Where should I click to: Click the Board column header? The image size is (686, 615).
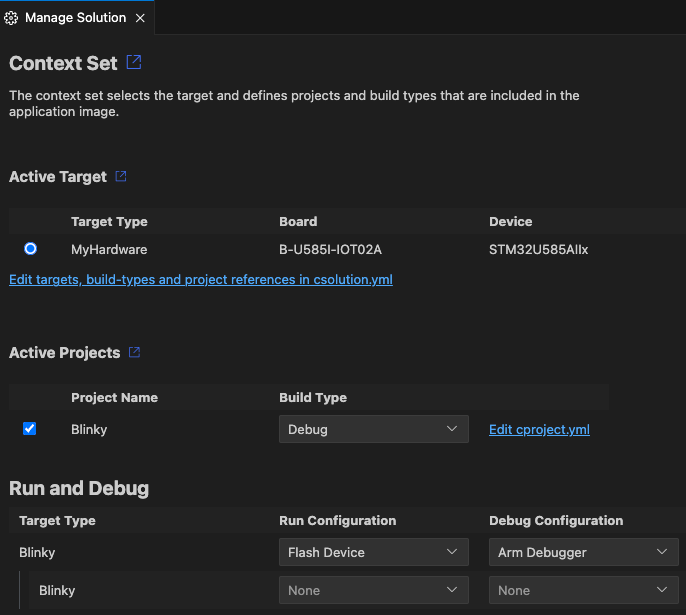[x=298, y=221]
